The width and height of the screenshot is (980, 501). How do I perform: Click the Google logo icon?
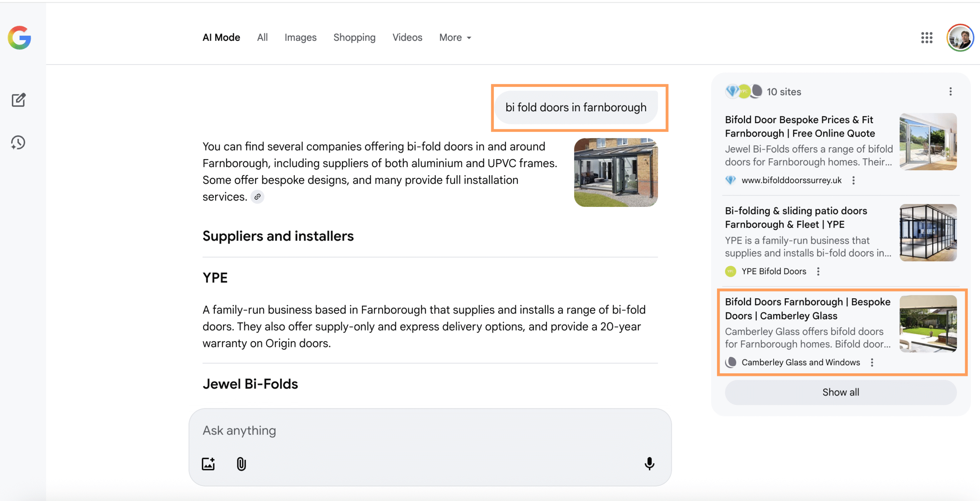pyautogui.click(x=19, y=37)
